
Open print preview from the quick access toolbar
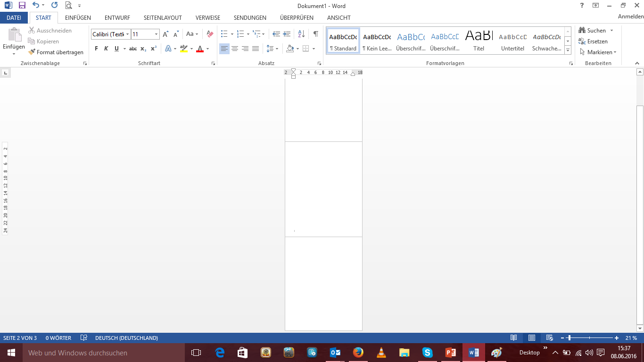coord(69,6)
